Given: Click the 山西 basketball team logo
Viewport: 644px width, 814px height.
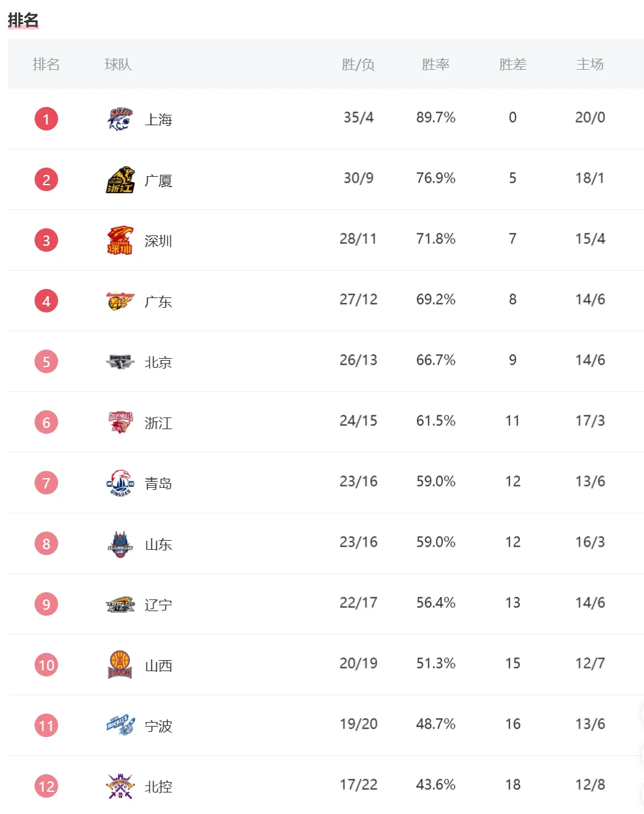Looking at the screenshot, I should tap(120, 665).
